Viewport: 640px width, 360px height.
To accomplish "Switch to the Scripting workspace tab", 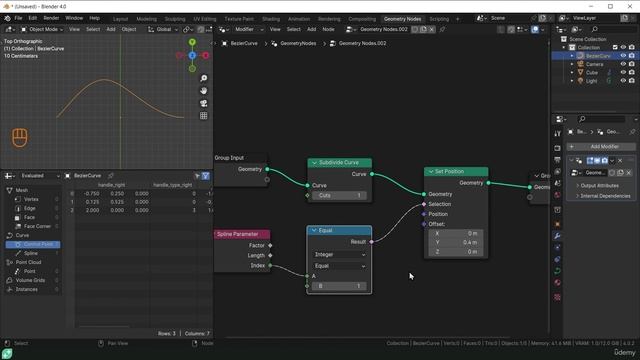I will (x=439, y=19).
